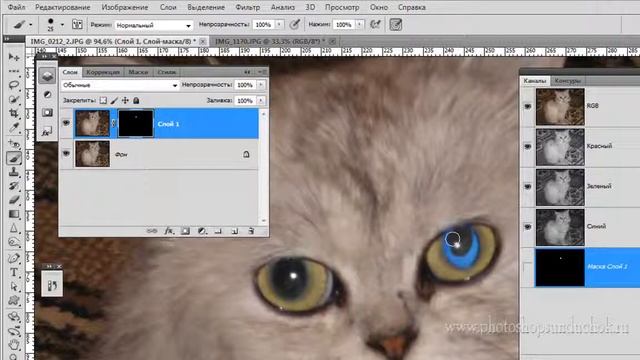Click the tablet pressure opacity icon
640x360 pixels.
[x=295, y=24]
